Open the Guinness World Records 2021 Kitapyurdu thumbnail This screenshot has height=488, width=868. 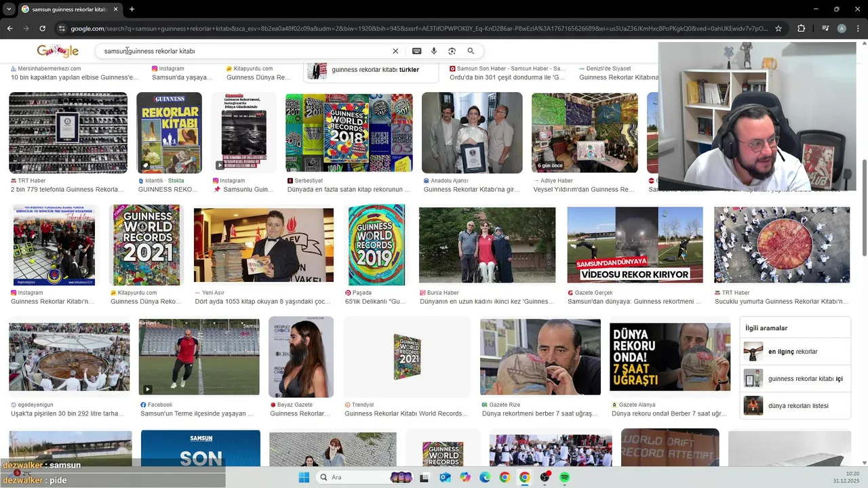pos(146,245)
